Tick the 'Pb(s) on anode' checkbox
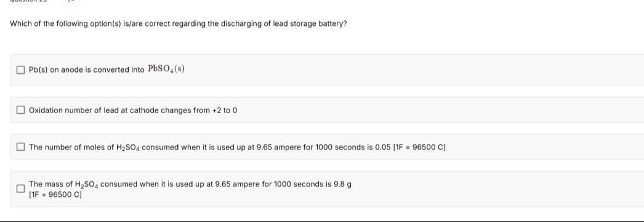 [20, 69]
